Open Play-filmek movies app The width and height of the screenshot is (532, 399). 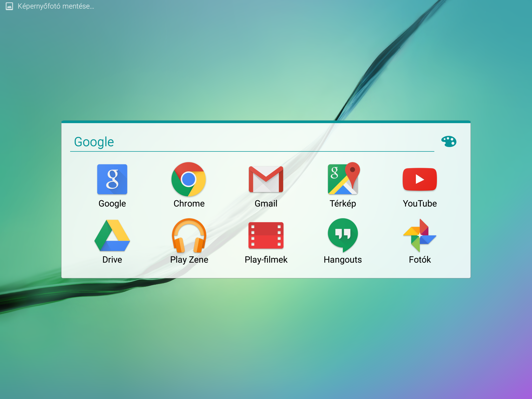click(x=266, y=235)
